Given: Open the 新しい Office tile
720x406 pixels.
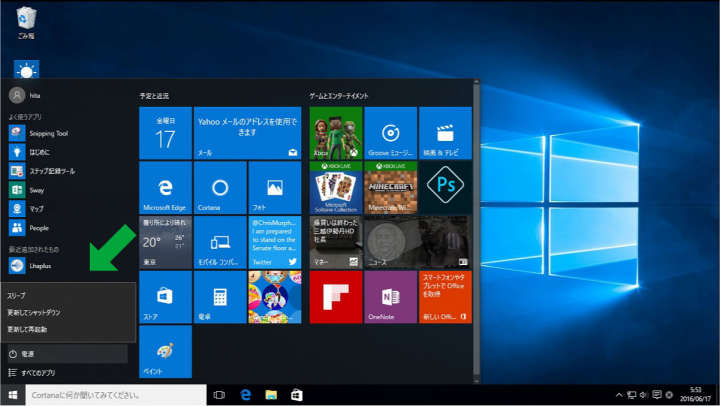Looking at the screenshot, I should (445, 297).
